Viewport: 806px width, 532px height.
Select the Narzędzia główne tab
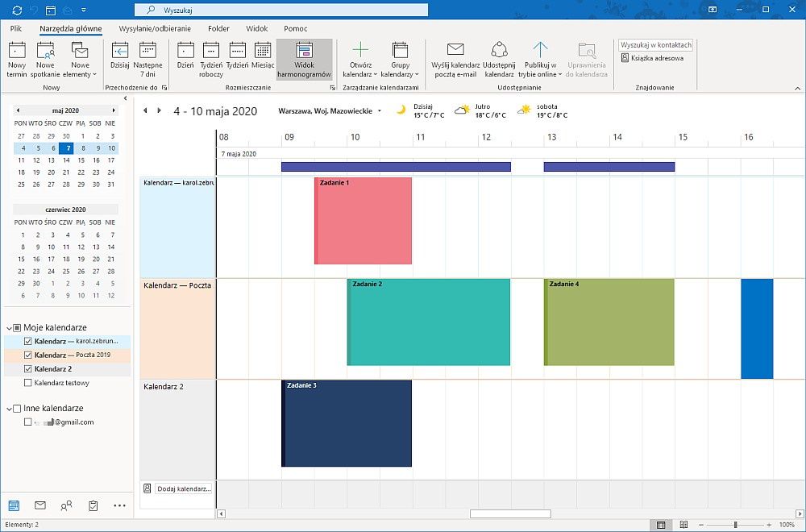[71, 28]
